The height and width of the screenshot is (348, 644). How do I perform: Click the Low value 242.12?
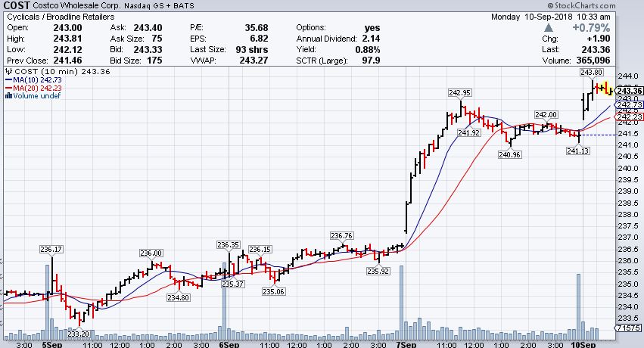tap(68, 50)
